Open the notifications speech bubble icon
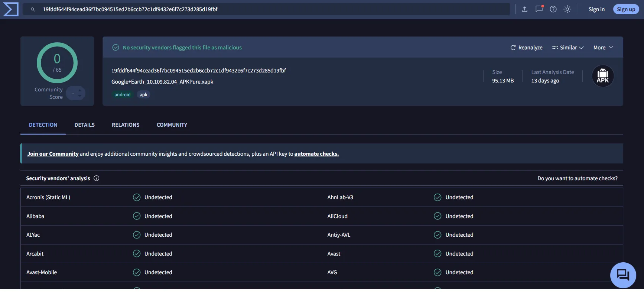644x292 pixels. point(539,9)
